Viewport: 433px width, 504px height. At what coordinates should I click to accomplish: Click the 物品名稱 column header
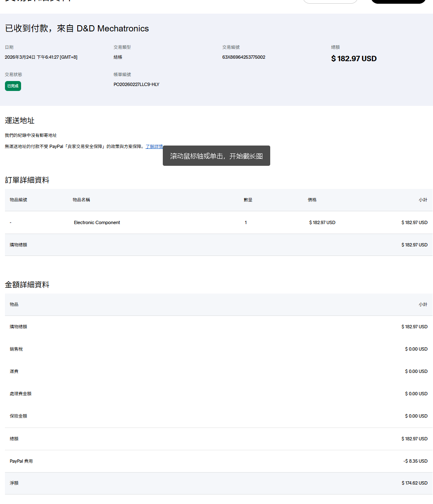(81, 200)
